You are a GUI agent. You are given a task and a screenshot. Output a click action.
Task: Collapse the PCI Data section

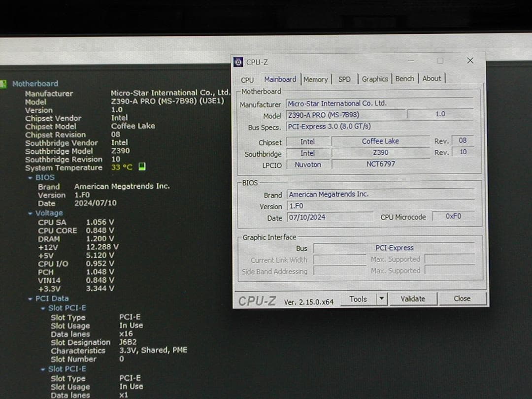tap(31, 299)
